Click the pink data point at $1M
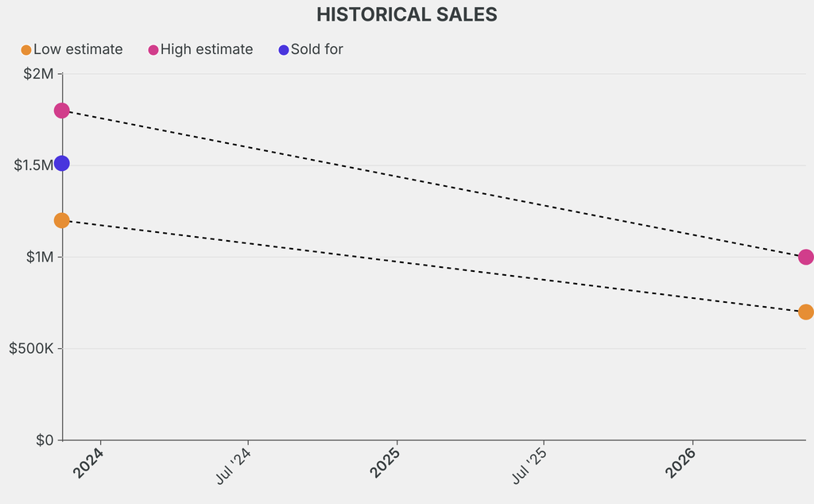Screen dimensions: 814x504 (805, 258)
